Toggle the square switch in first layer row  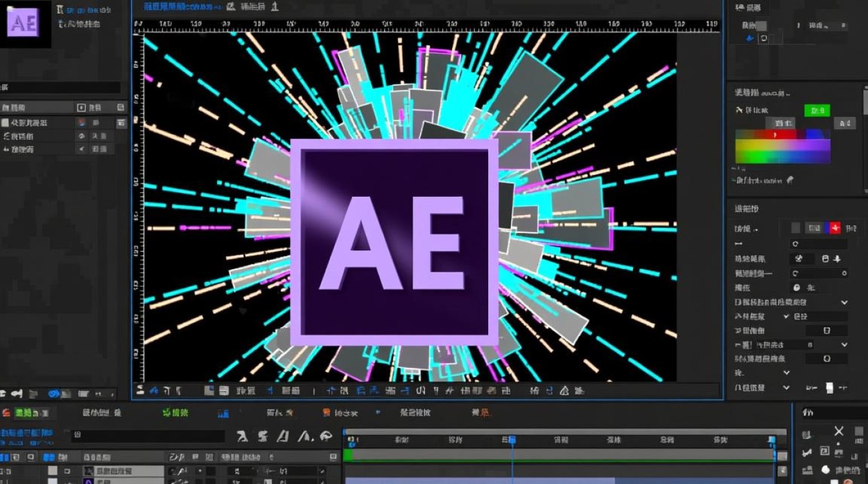coord(53,471)
